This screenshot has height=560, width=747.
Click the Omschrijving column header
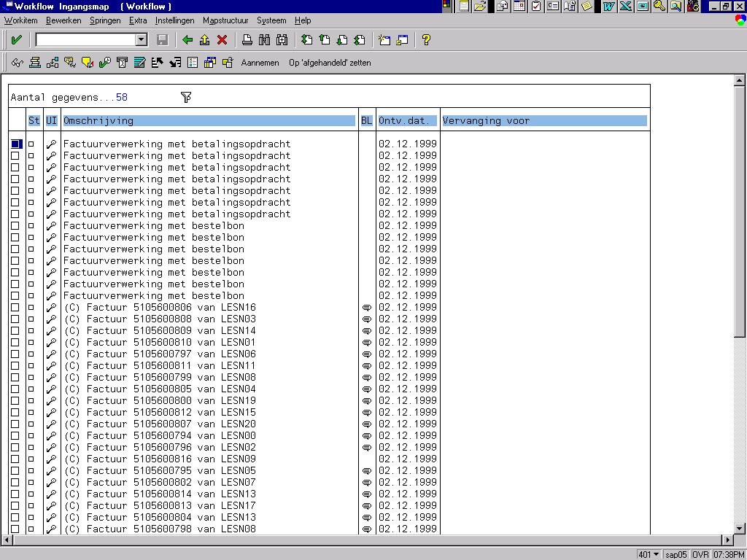pos(209,121)
